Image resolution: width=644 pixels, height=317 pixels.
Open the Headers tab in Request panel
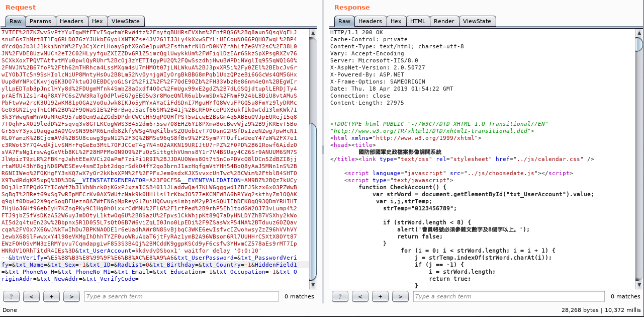pos(71,21)
